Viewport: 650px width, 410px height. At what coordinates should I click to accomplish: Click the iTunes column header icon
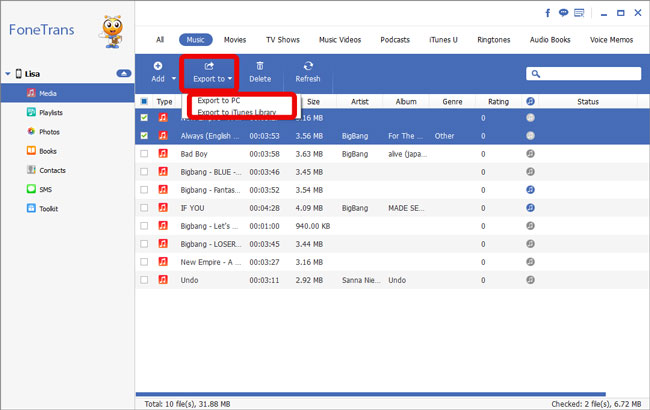[530, 101]
